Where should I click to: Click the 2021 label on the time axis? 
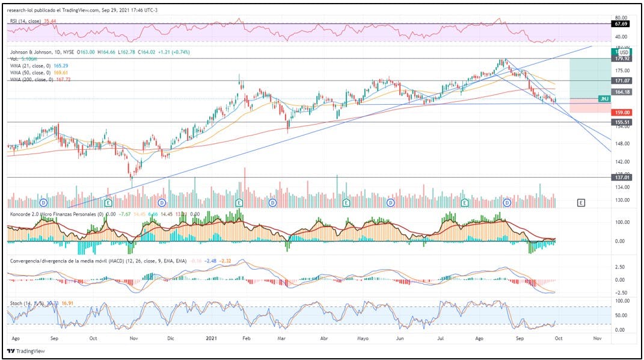tap(211, 339)
